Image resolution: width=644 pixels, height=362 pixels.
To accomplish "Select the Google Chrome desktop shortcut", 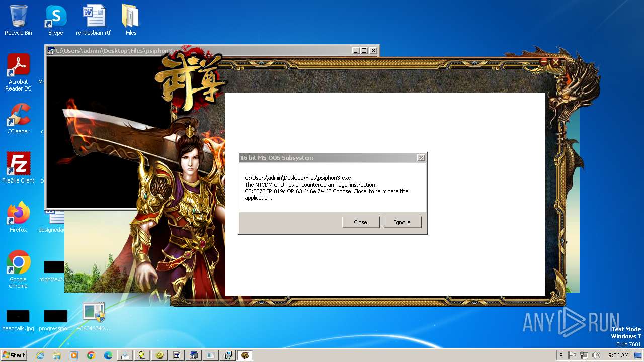I will pos(18,269).
